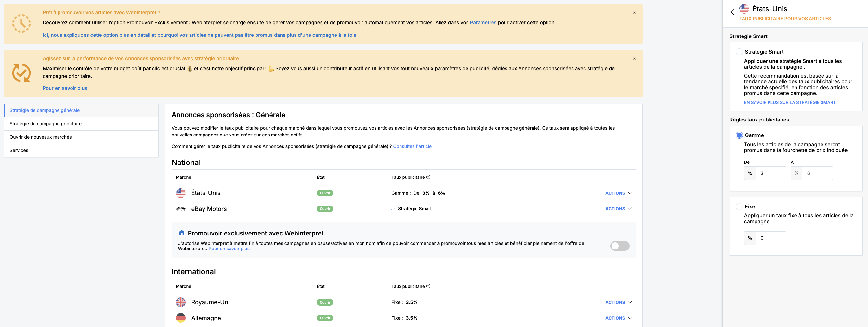Enable Promouvoir exclusivement avec Webinterpret toggle

619,246
